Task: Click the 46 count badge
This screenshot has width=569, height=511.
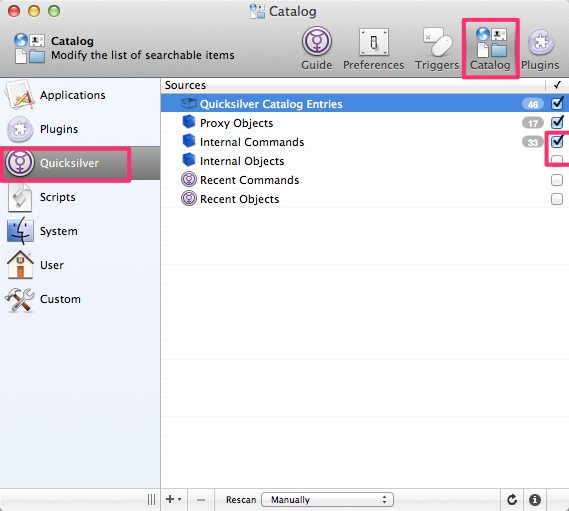Action: (x=533, y=105)
